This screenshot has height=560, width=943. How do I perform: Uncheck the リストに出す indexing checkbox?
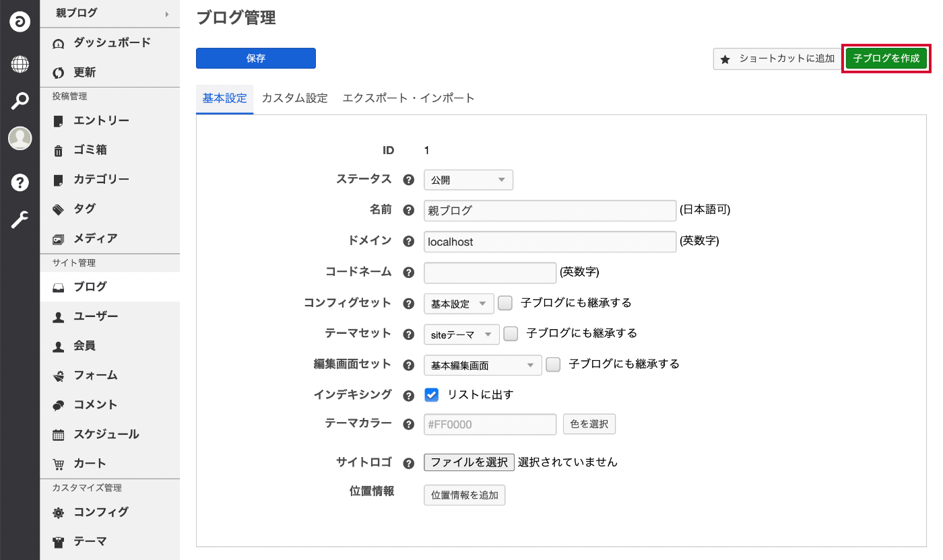[x=432, y=394]
